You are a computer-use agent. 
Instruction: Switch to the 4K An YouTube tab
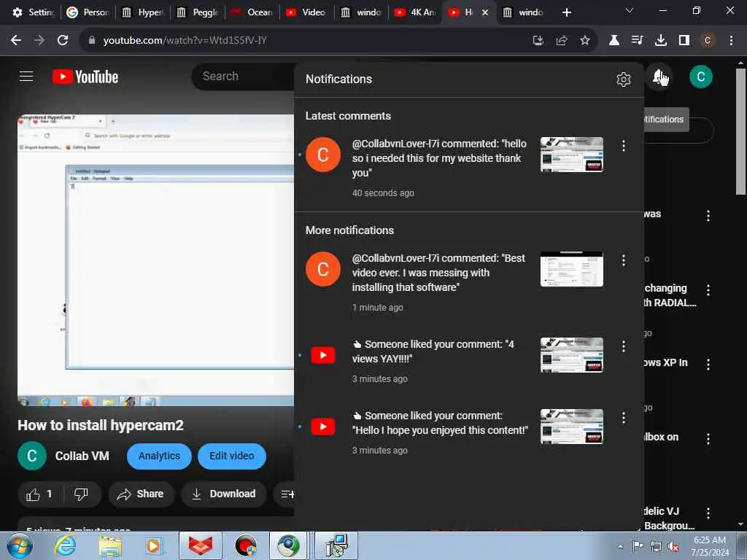(415, 12)
